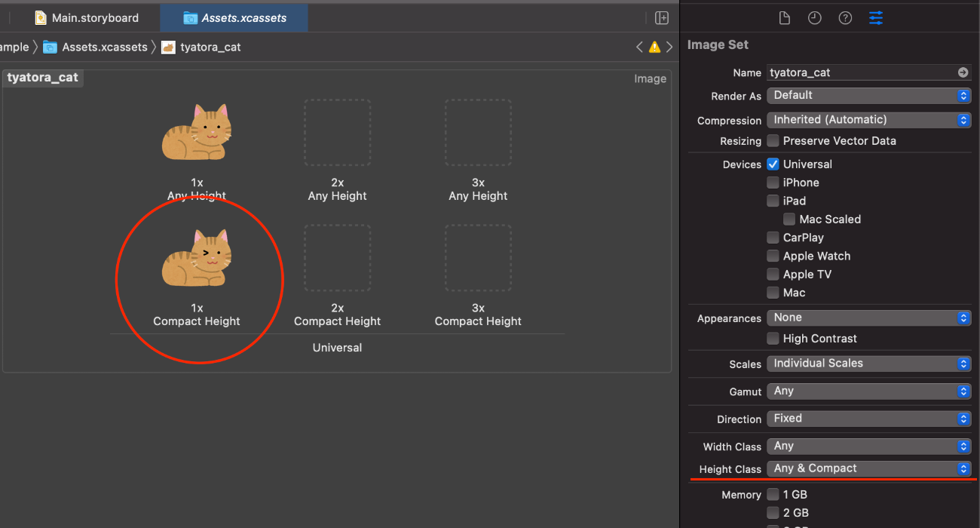Enable Preserve Vector Data checkbox
The height and width of the screenshot is (528, 980).
click(773, 141)
